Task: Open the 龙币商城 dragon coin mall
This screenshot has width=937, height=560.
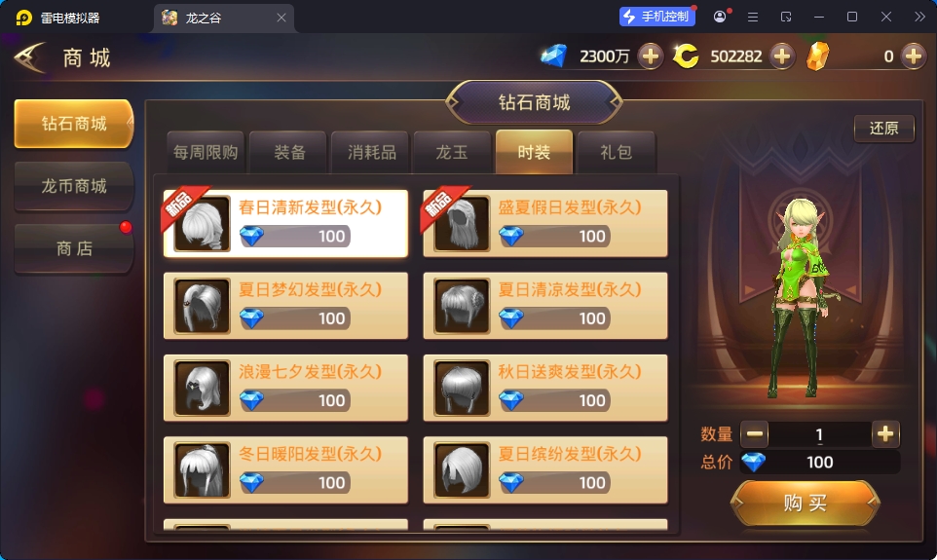Action: (74, 186)
